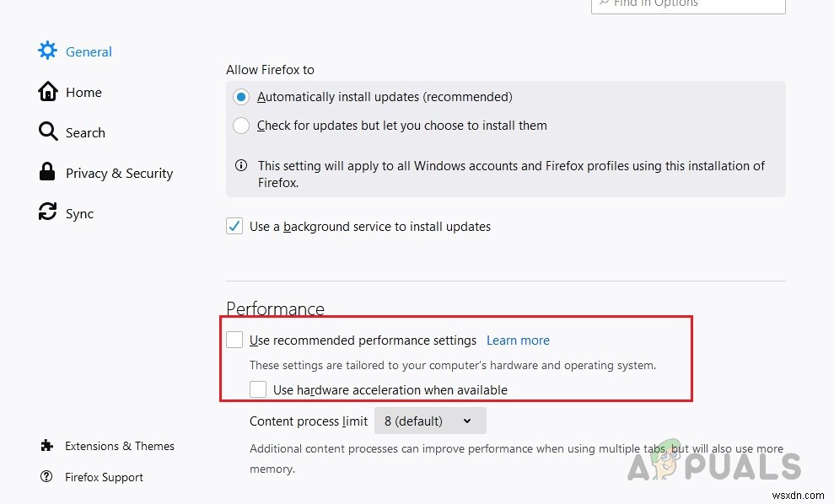This screenshot has width=834, height=504.
Task: Click the Firefox Support link
Action: pos(103,477)
